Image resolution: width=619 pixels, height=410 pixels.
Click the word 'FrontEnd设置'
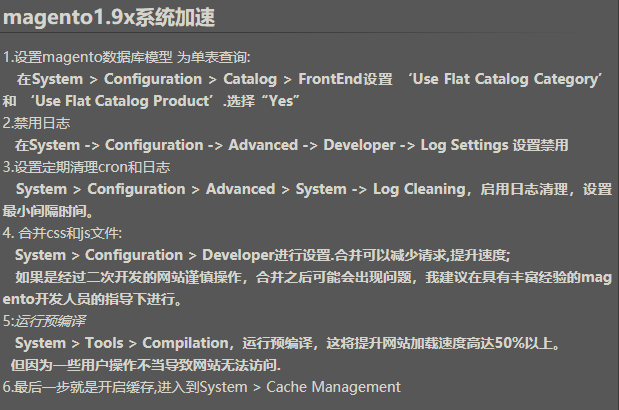pyautogui.click(x=345, y=79)
